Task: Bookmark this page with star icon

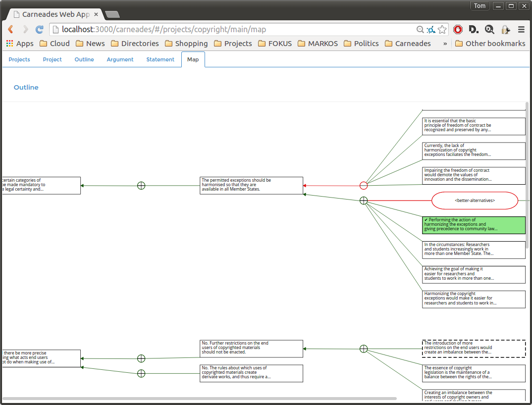Action: [442, 30]
